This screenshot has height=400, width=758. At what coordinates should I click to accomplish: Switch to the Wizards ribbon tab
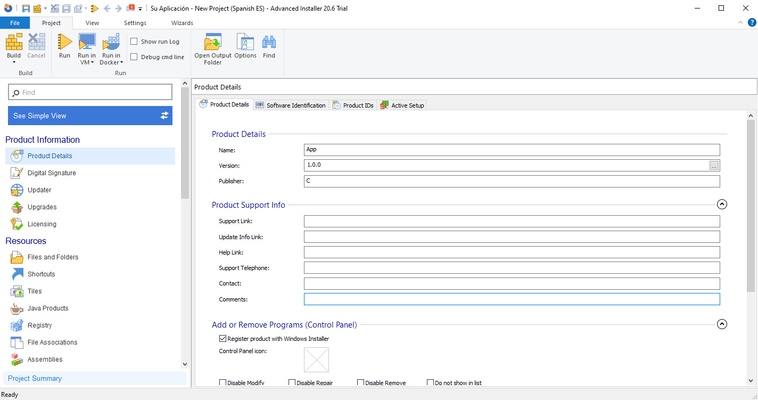[182, 23]
